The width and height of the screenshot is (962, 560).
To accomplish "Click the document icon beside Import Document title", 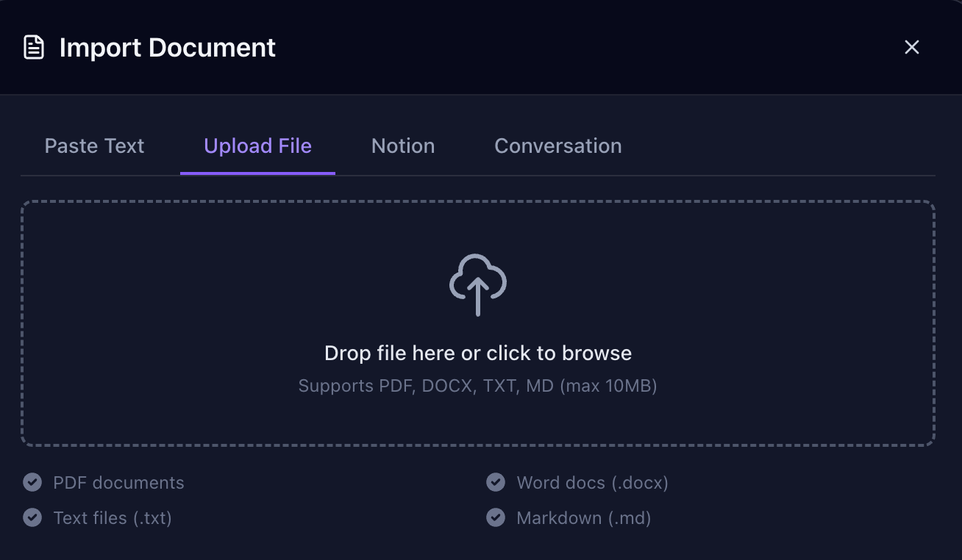I will tap(34, 47).
